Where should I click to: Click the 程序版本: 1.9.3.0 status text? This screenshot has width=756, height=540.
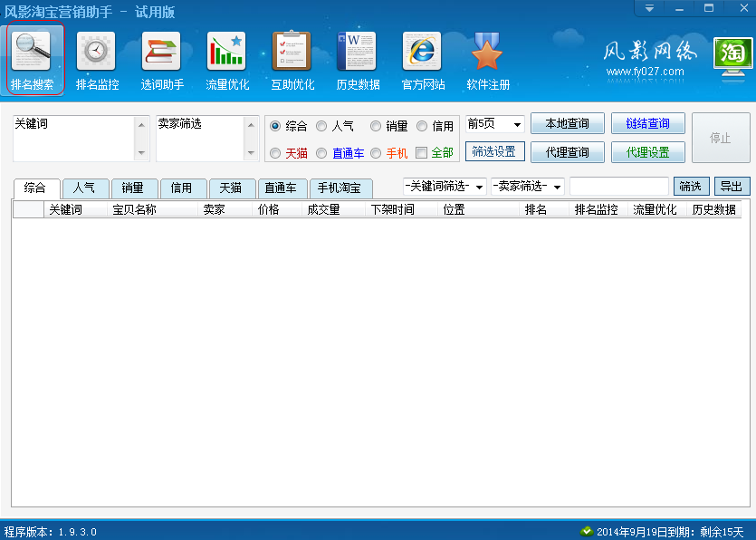(x=51, y=532)
